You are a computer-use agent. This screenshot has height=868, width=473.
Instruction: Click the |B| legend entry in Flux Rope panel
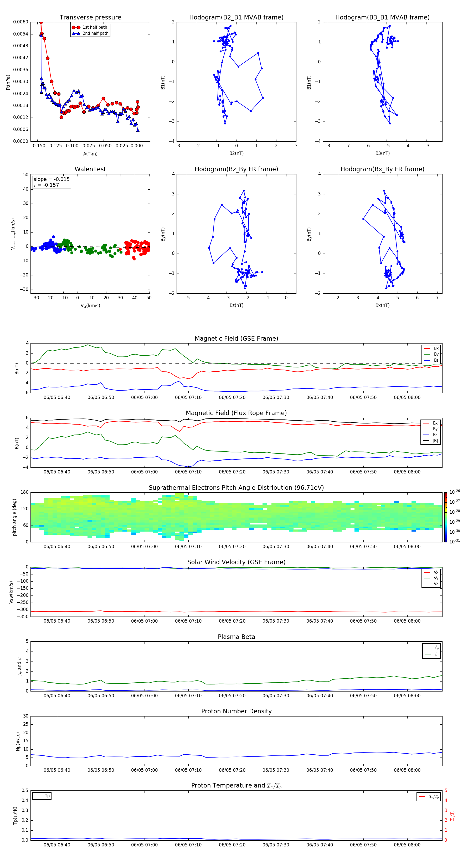tap(431, 441)
